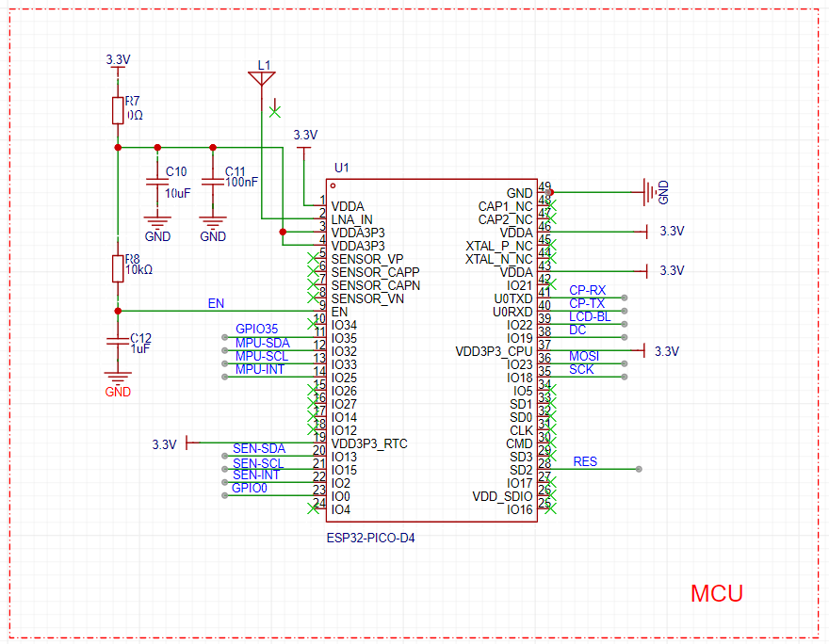Image resolution: width=829 pixels, height=644 pixels.
Task: Click the DC net label on pin 38
Action: [x=577, y=330]
